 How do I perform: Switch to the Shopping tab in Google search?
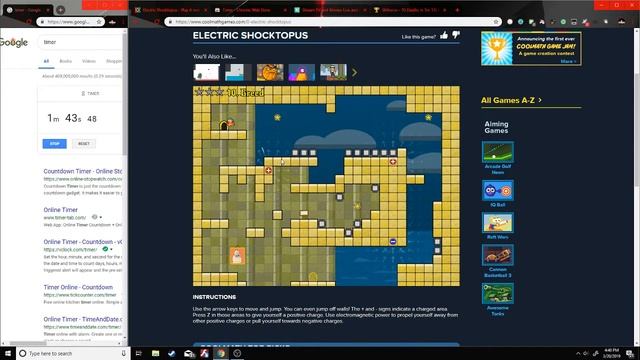click(114, 61)
